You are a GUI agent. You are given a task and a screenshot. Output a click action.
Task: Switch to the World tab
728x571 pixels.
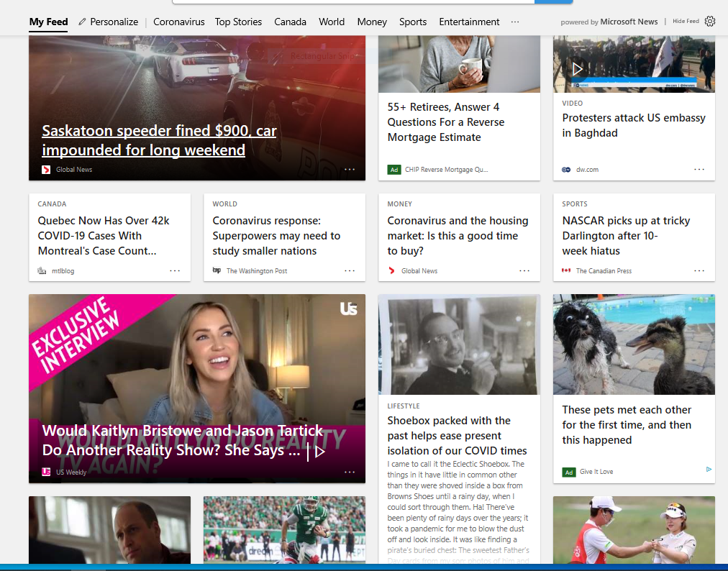[x=332, y=22]
